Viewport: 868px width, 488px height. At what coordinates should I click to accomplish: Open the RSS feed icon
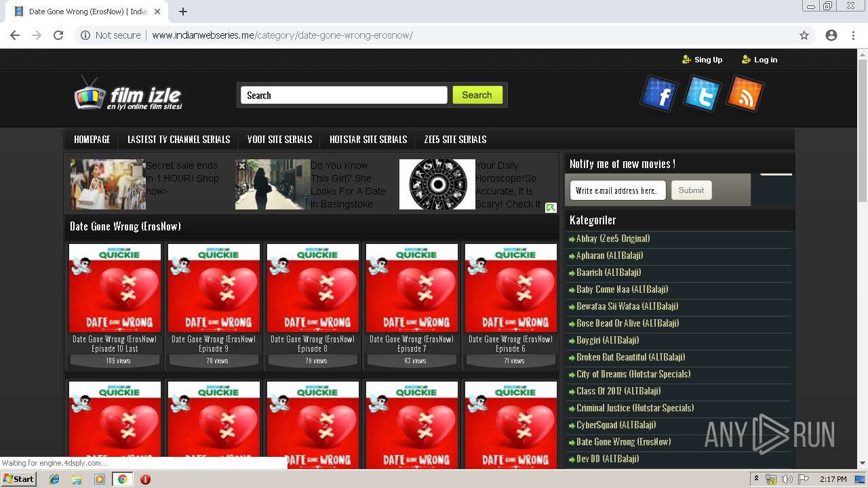[745, 94]
